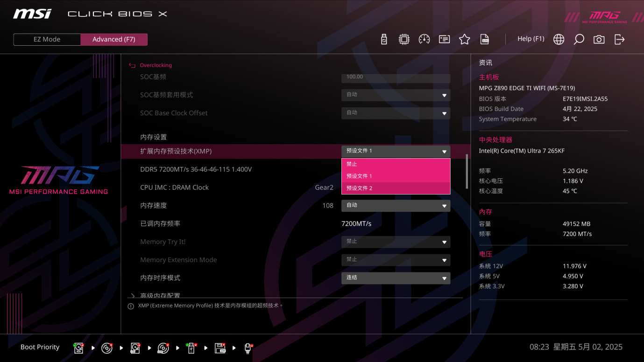Select the USB optical disc boot icon
The height and width of the screenshot is (362, 644).
(x=163, y=348)
